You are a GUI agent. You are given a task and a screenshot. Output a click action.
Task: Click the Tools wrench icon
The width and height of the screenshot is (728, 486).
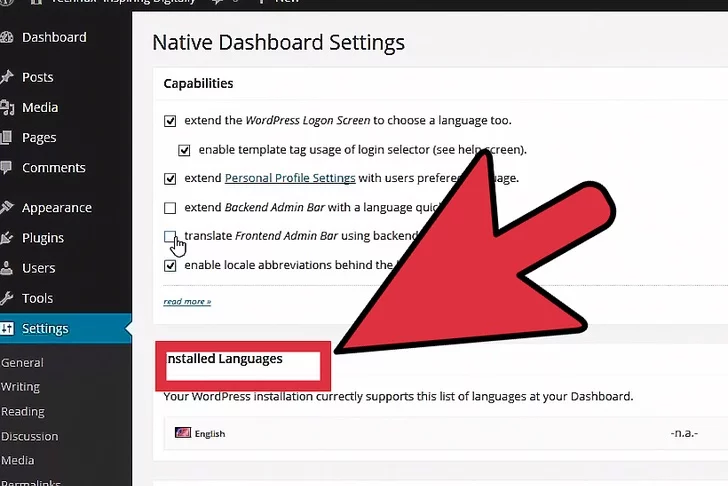coord(6,298)
